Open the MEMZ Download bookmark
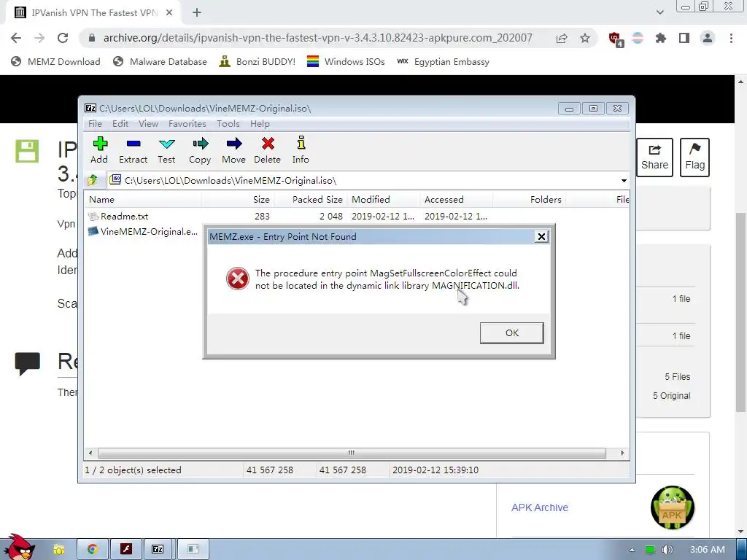 tap(55, 61)
